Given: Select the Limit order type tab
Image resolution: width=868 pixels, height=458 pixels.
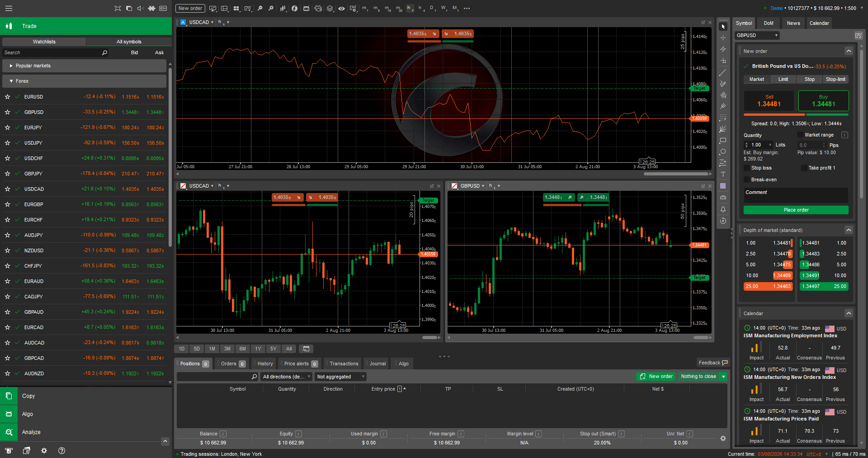Looking at the screenshot, I should pos(783,79).
